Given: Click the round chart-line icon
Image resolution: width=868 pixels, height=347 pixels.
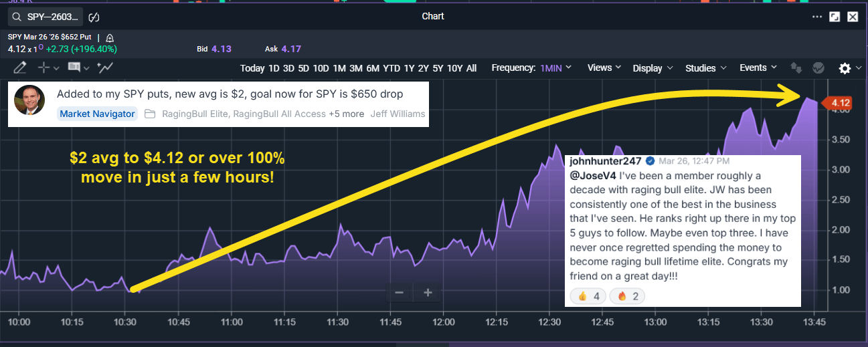Looking at the screenshot, I should coord(818,68).
